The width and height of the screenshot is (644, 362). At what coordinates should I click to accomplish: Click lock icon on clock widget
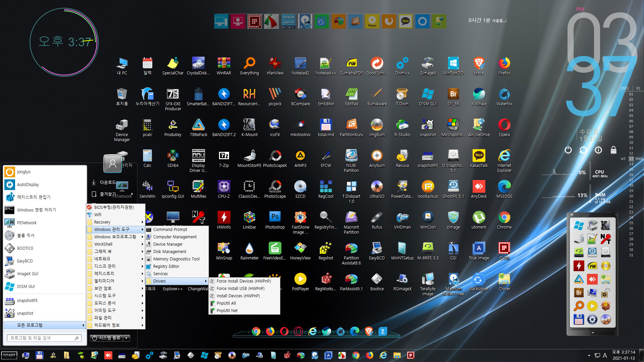coord(613,150)
